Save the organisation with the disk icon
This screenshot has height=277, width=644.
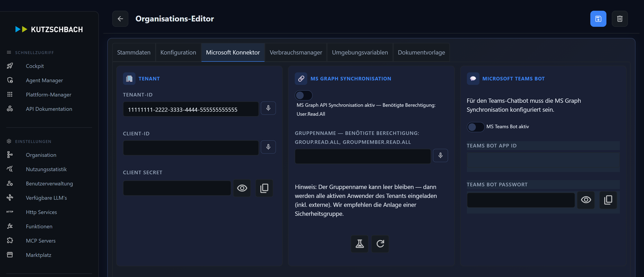click(598, 19)
